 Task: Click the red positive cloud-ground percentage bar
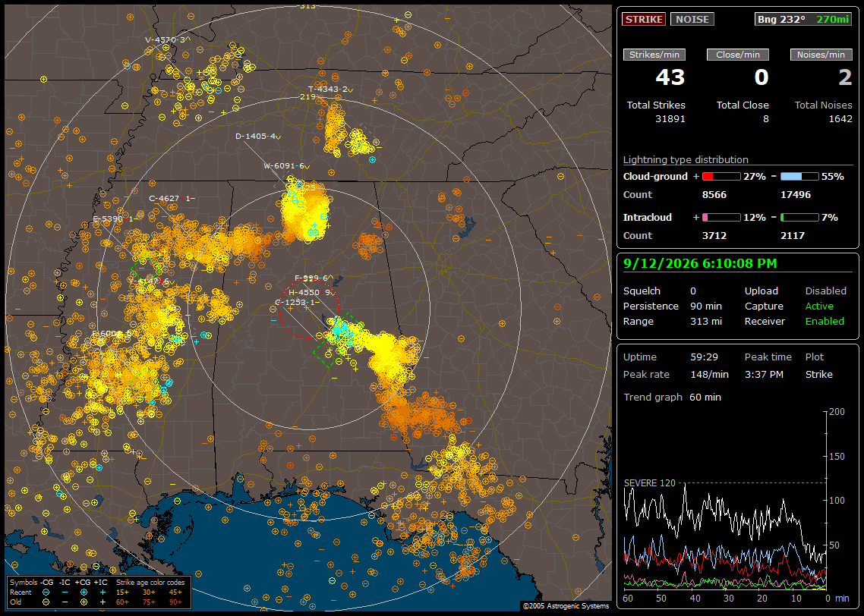coord(721,177)
